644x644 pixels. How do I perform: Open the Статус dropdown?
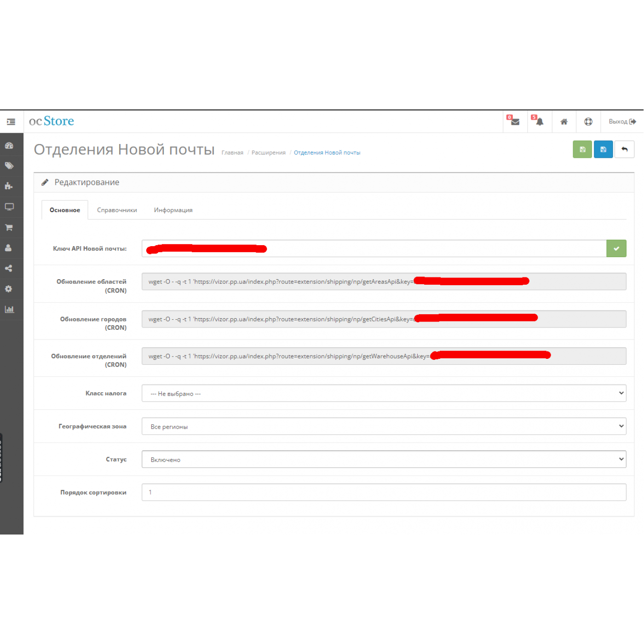tap(384, 459)
